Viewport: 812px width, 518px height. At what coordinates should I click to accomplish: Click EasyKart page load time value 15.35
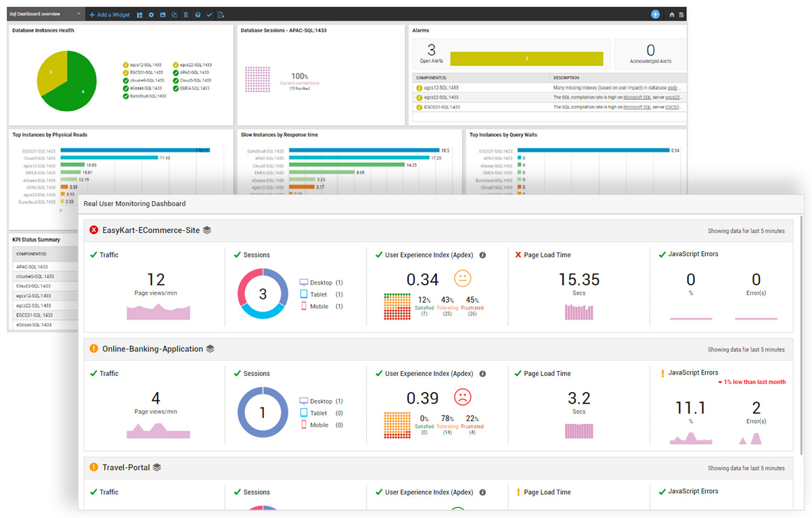[579, 280]
